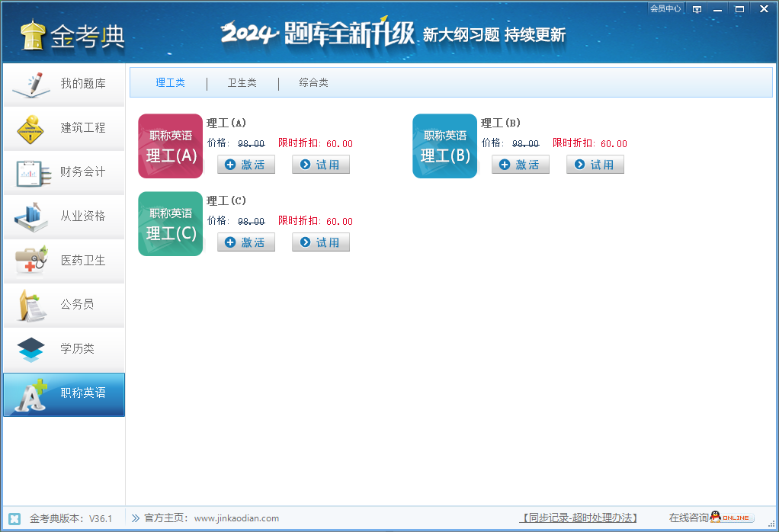Click the blue 理工(B) course tile
Screen dimensions: 779x532
[x=444, y=146]
